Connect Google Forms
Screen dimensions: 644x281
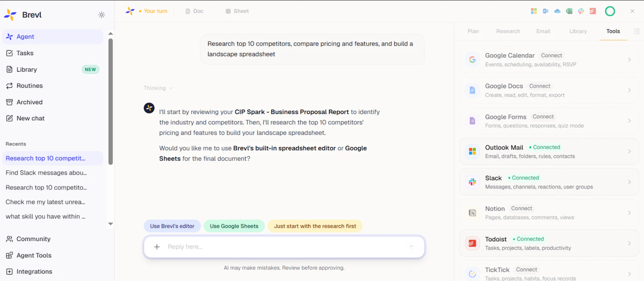543,117
